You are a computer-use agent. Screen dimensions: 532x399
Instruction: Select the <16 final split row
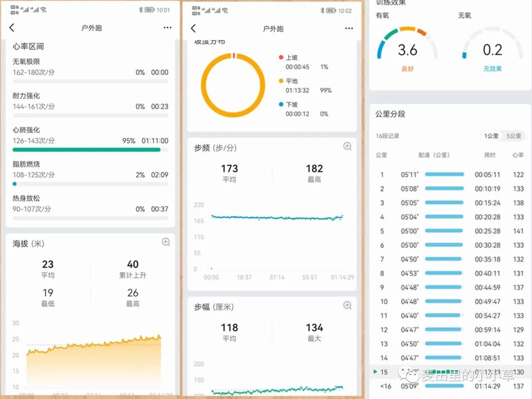tap(451, 386)
